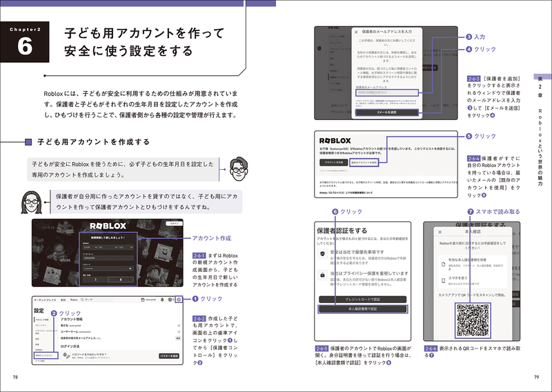Click the 追加 button beside guardian recovery email
This screenshot has height=392, width=552.
click(x=178, y=338)
